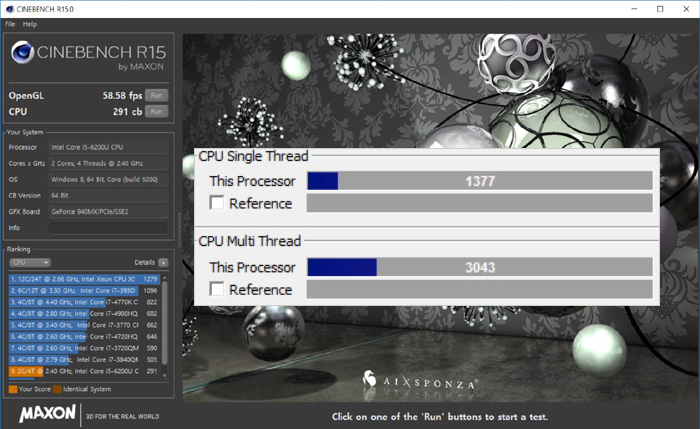Close the Cinebench window

click(686, 9)
